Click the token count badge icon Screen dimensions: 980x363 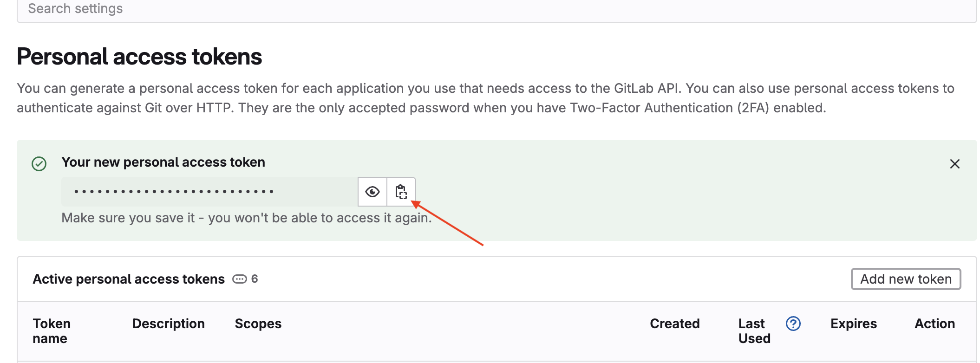[240, 279]
